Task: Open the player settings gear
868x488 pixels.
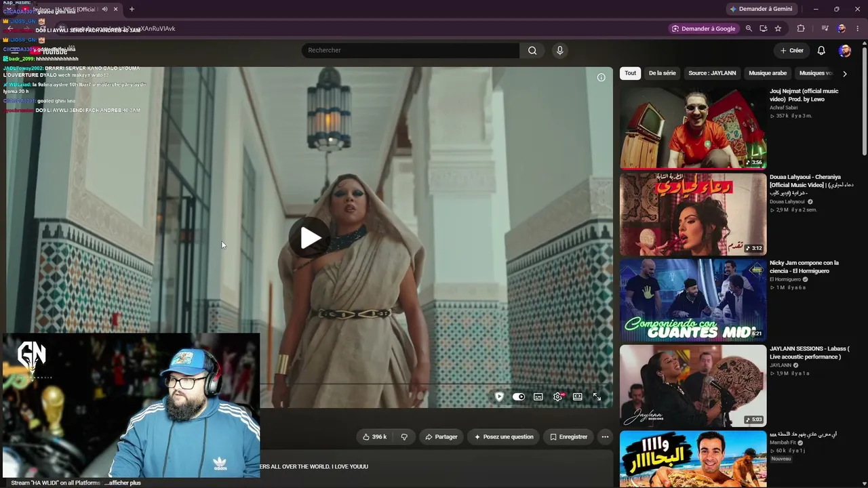Action: (x=558, y=396)
